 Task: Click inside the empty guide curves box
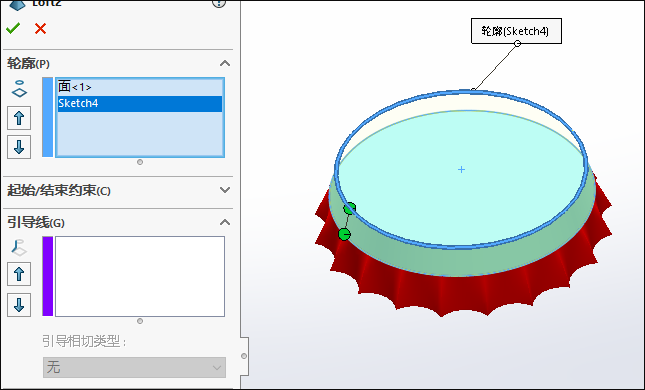[140, 276]
